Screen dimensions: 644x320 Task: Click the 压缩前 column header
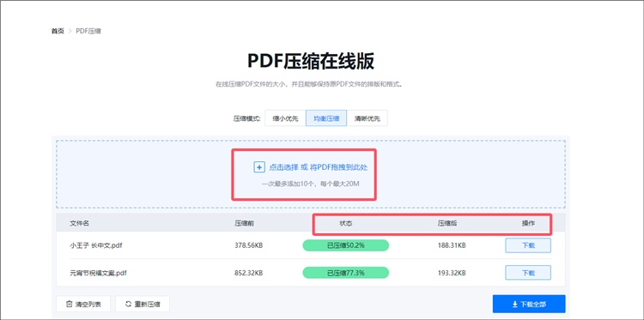point(244,224)
